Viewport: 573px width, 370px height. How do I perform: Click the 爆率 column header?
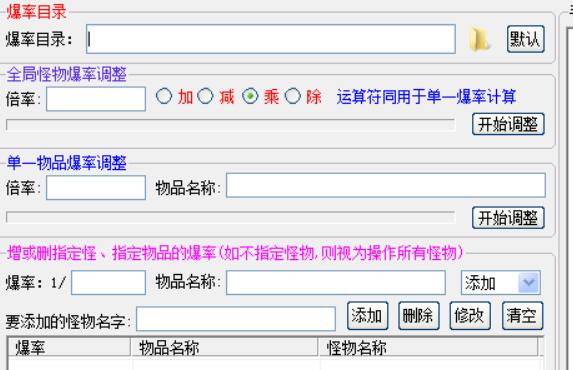point(69,347)
